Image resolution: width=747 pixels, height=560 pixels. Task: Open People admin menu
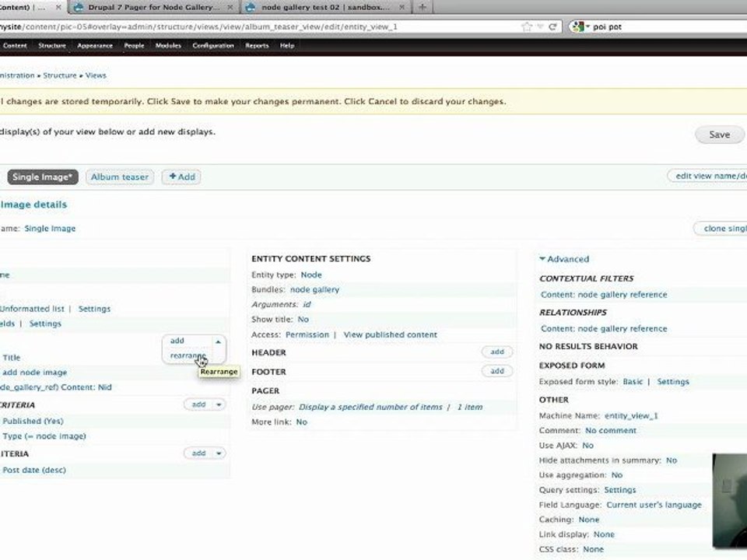click(x=134, y=46)
